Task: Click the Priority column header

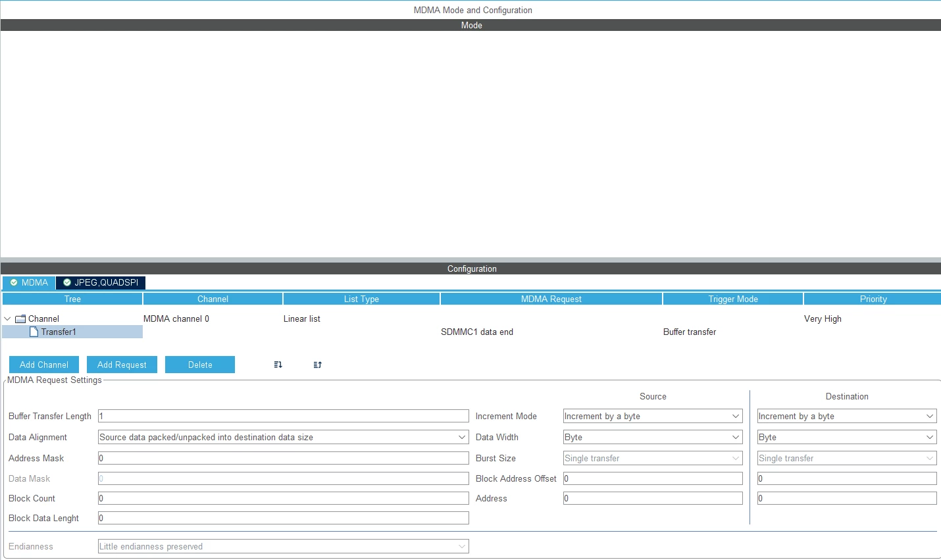Action: (x=873, y=299)
